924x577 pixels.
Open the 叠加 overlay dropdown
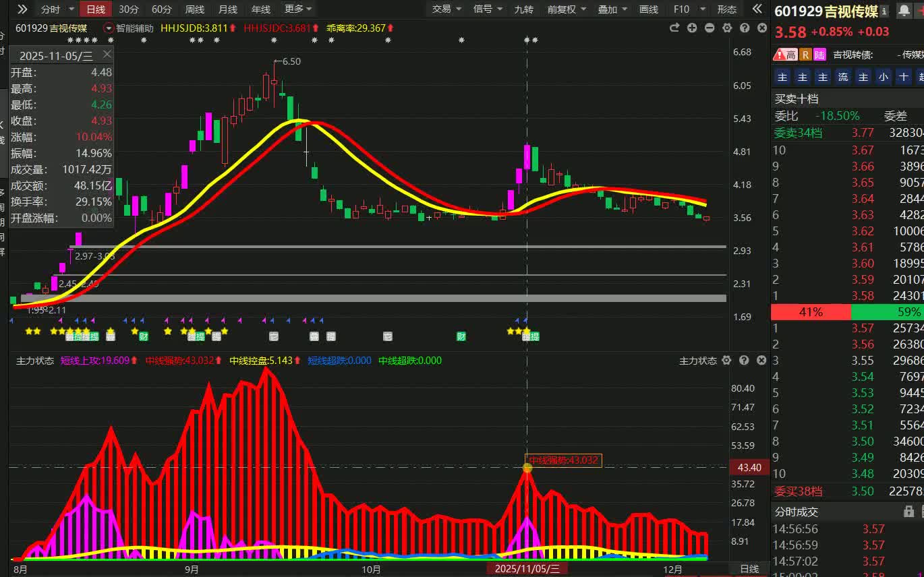click(x=612, y=9)
